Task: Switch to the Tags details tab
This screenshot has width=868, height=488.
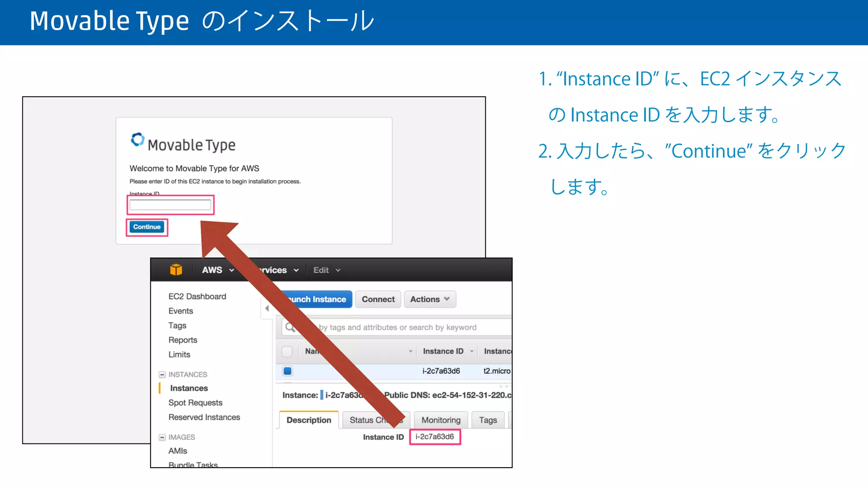Action: click(x=488, y=420)
